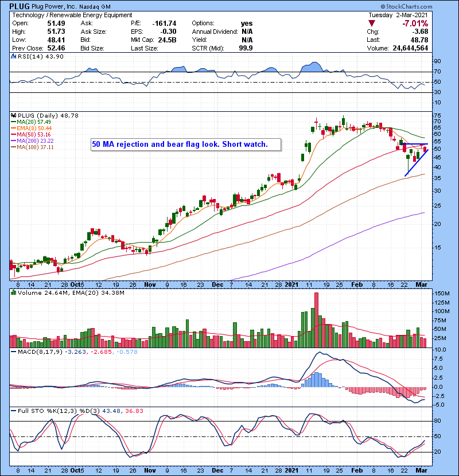Click the 150M volume axis label
Image resolution: width=459 pixels, height=476 pixels.
[x=442, y=294]
